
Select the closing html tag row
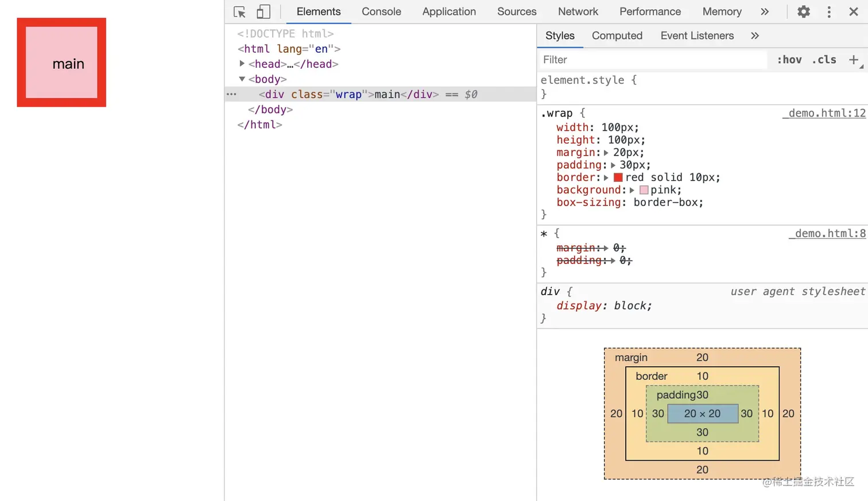click(x=260, y=125)
